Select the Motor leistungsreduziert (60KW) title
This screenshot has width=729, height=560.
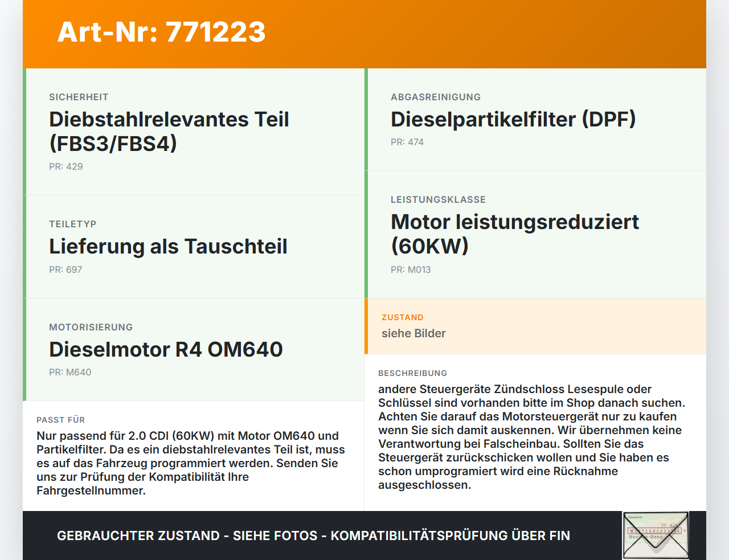[x=515, y=234]
